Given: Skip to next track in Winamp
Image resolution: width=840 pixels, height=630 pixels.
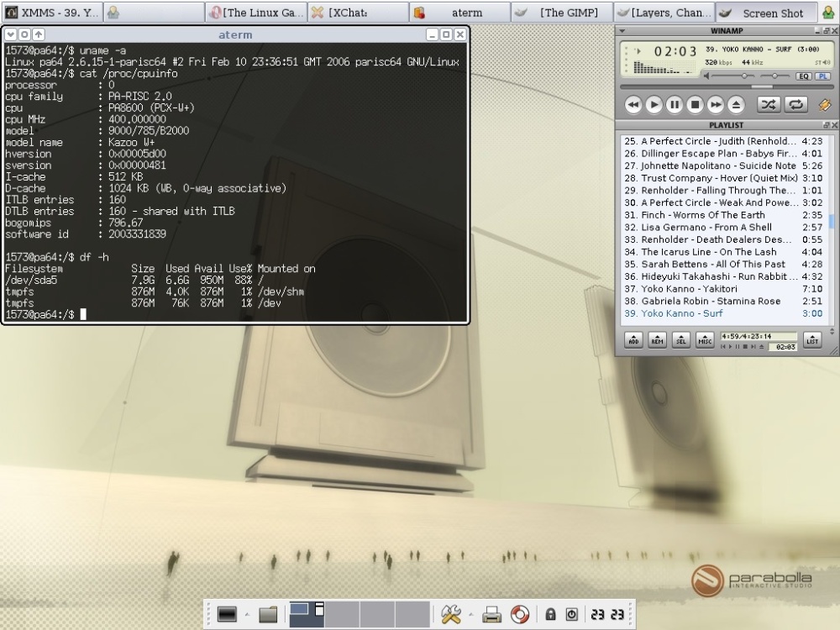Looking at the screenshot, I should point(716,105).
